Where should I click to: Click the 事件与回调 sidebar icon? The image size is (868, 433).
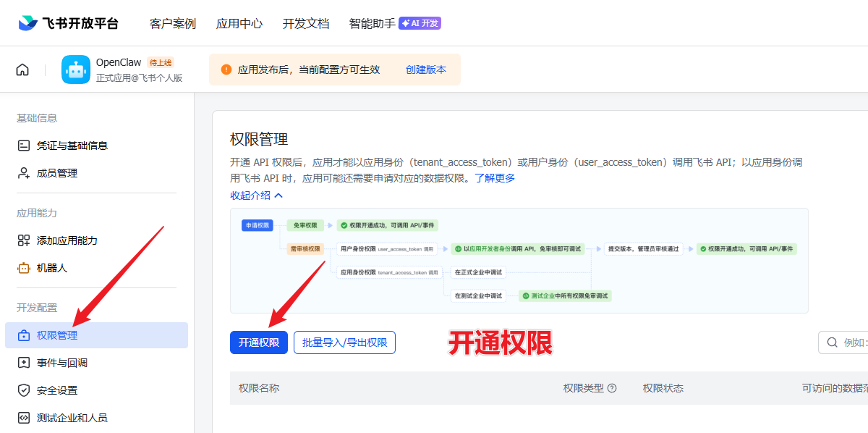point(24,363)
